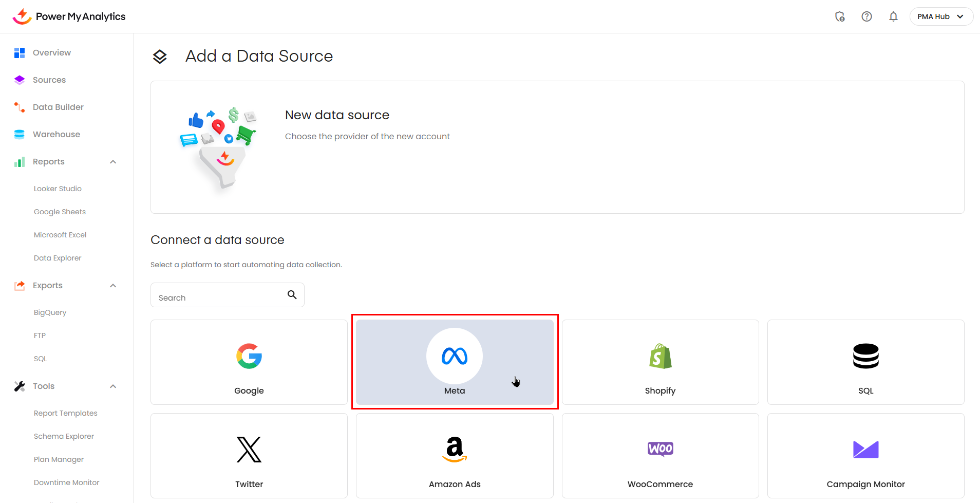Click the shield status icon in header
980x503 pixels.
840,16
